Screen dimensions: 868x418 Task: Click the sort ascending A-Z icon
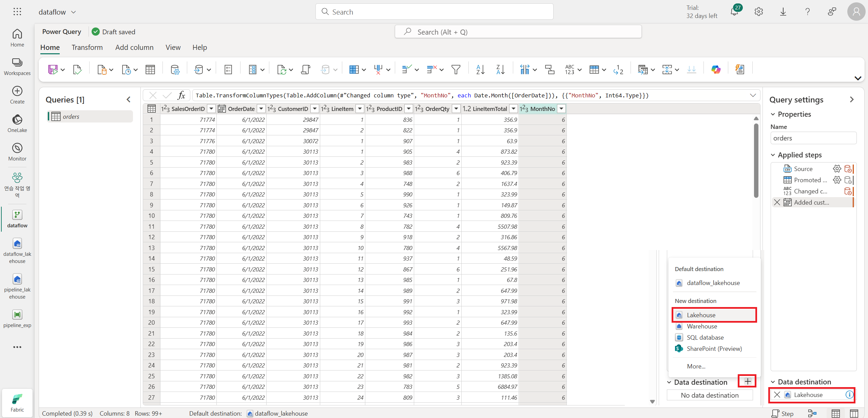coord(480,70)
